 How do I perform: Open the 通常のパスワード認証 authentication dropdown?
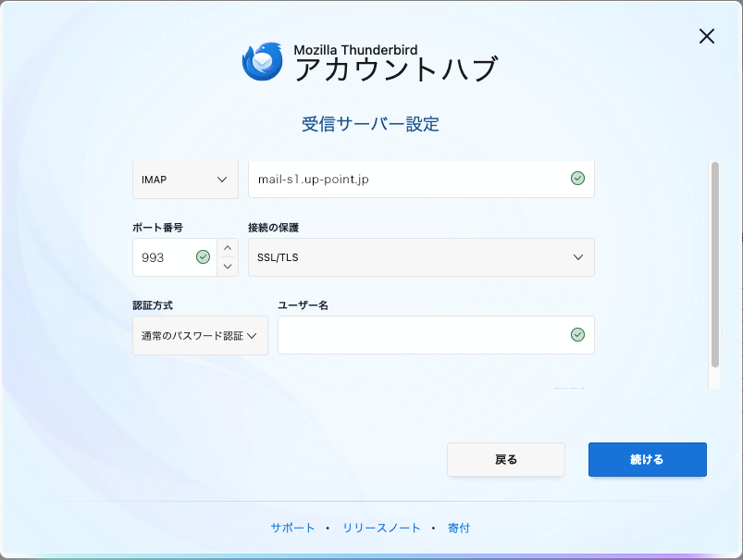click(200, 336)
